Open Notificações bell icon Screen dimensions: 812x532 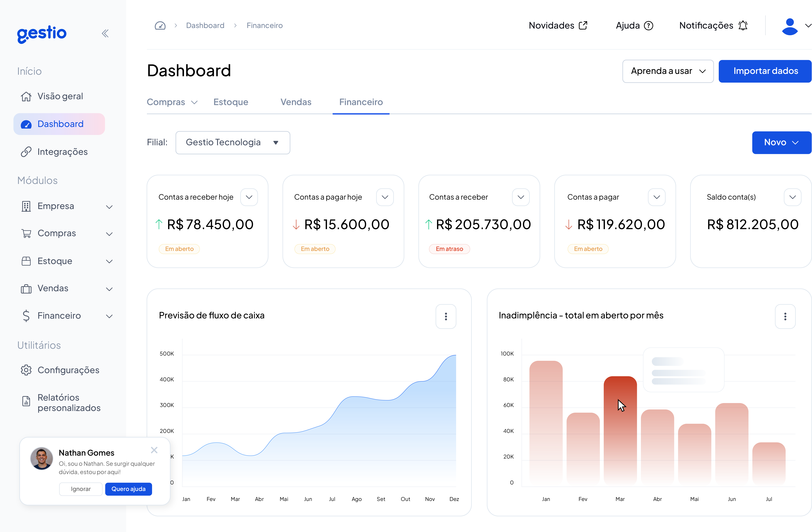[x=743, y=26]
